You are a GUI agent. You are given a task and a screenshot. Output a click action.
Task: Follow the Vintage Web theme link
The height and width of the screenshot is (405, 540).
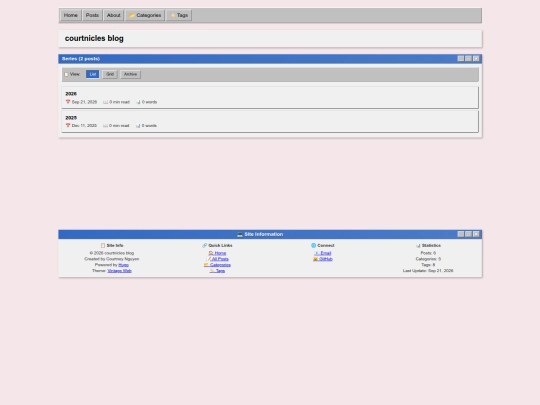click(119, 271)
